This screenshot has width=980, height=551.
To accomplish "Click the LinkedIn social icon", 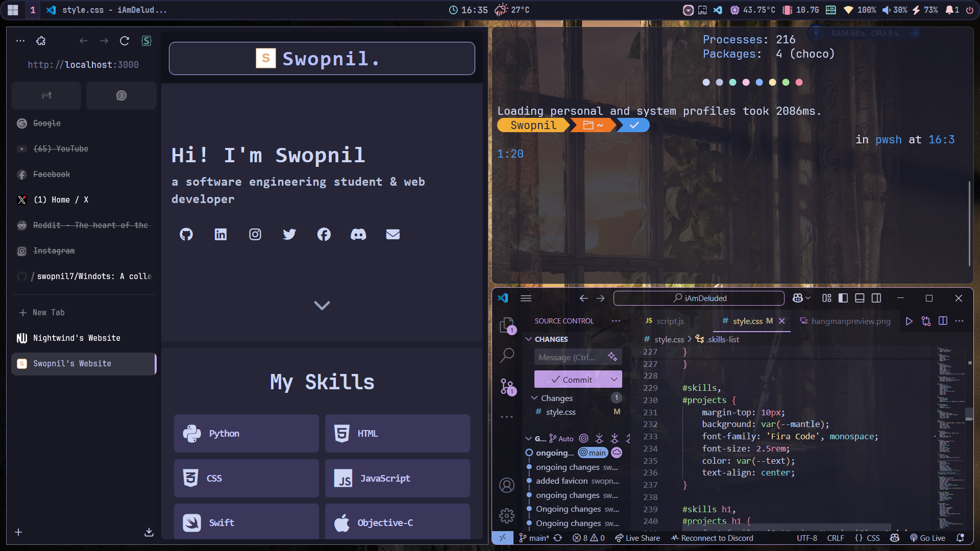I will pos(220,234).
